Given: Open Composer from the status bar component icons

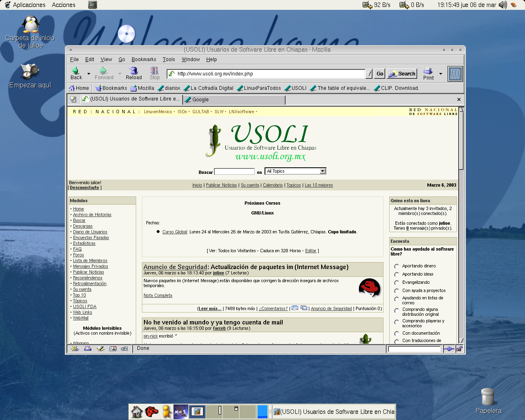Looking at the screenshot, I should coord(100,349).
